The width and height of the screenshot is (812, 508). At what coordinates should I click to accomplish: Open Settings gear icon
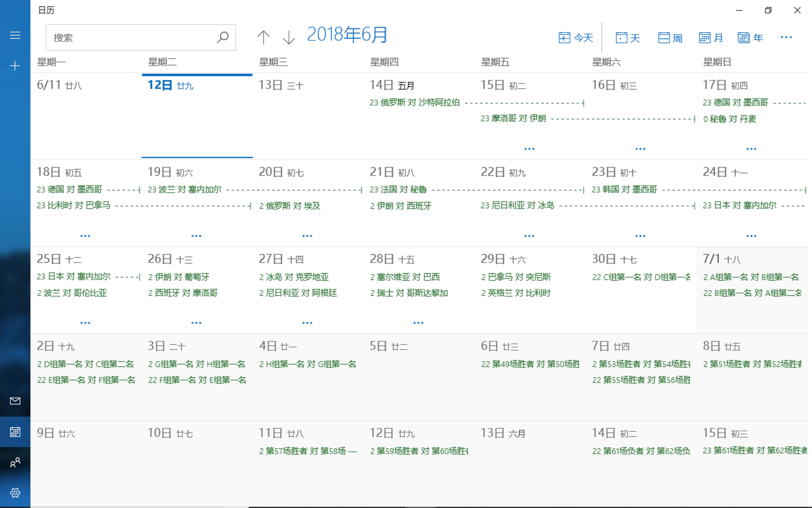pyautogui.click(x=15, y=492)
